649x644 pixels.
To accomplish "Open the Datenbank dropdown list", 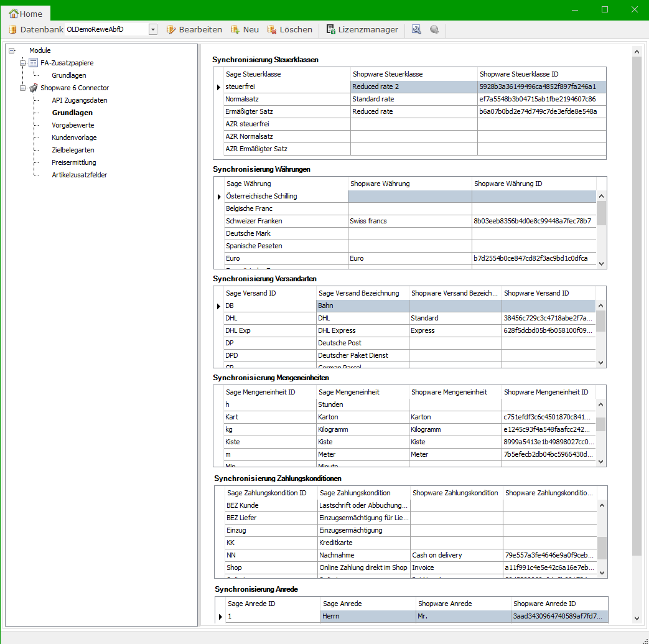I will pos(153,29).
